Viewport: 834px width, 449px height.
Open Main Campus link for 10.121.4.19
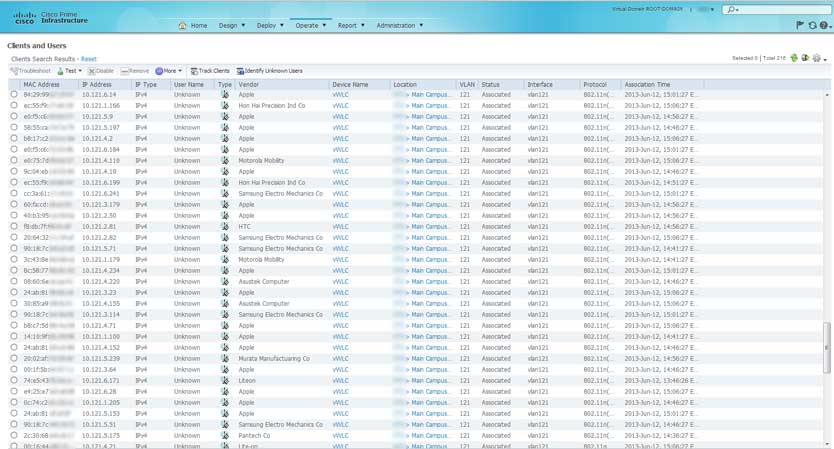click(x=430, y=171)
